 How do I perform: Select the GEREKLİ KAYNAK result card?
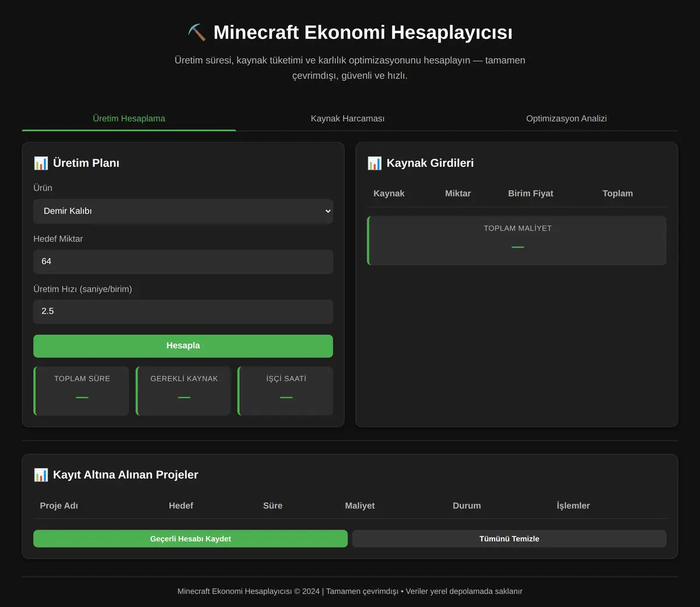184,391
